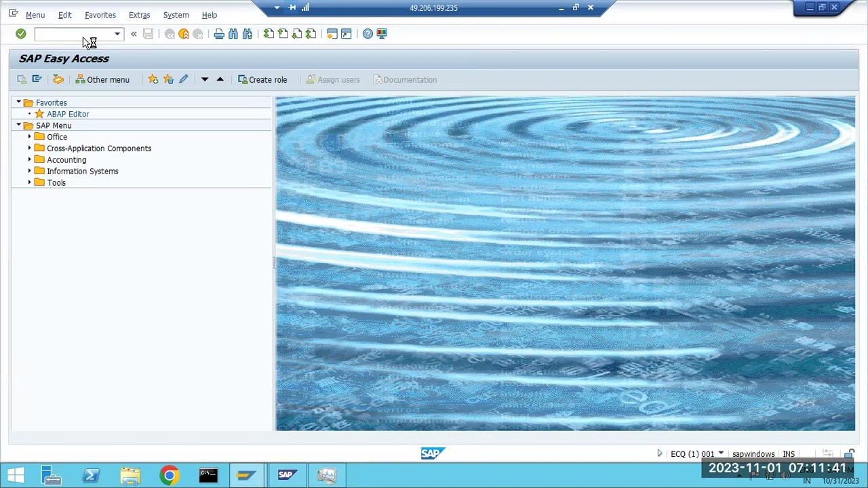Expand the Tools folder node
Image resolution: width=868 pixels, height=488 pixels.
[x=30, y=183]
